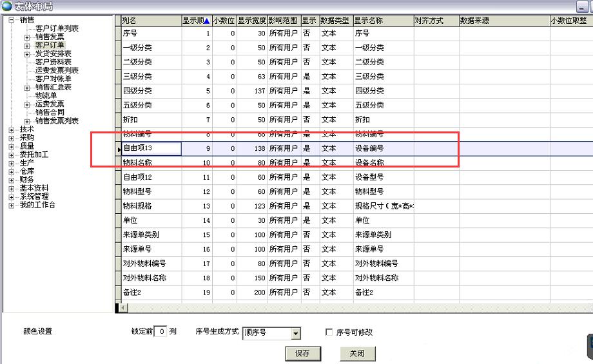Screen dimensions: 593x364
Task: Expand the 系统管理 tree node
Action: (12, 196)
